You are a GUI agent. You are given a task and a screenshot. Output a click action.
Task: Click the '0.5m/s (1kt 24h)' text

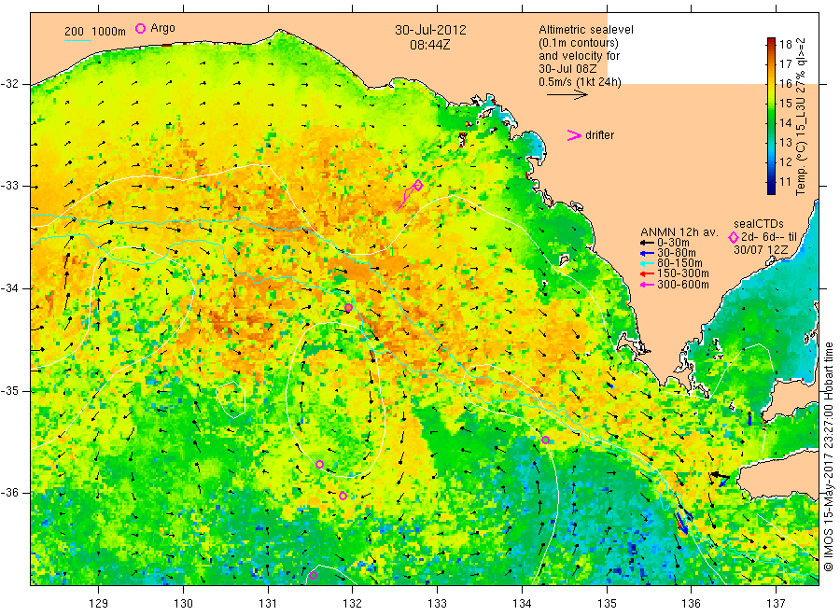point(580,82)
